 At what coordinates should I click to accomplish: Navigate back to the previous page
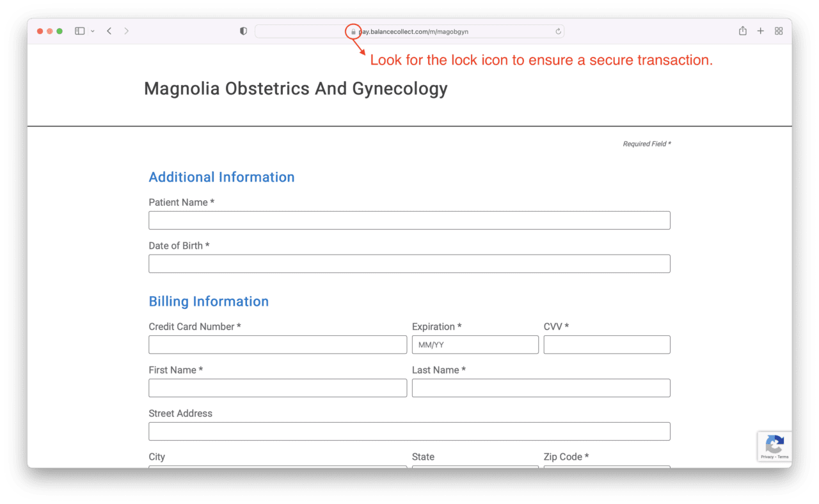tap(109, 31)
